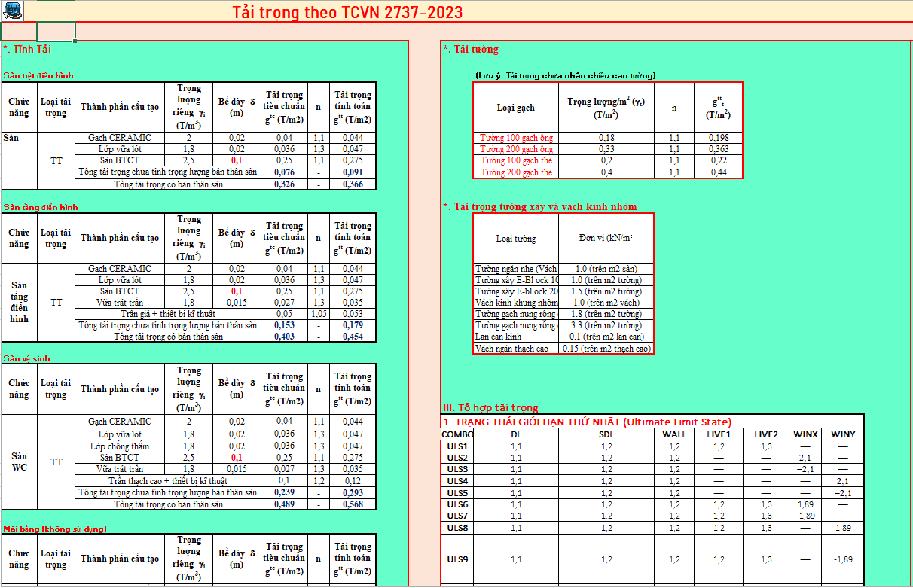Click the 0,454 total calculated load cell

click(x=353, y=337)
